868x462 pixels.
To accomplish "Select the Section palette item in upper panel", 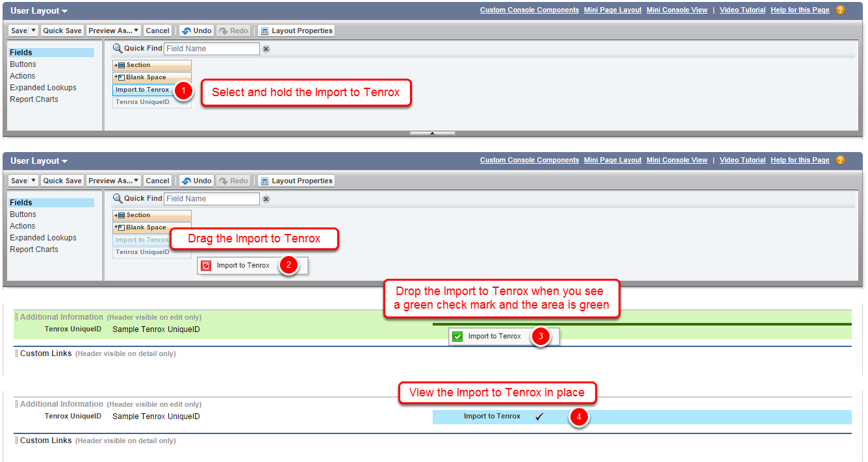I will pyautogui.click(x=152, y=66).
